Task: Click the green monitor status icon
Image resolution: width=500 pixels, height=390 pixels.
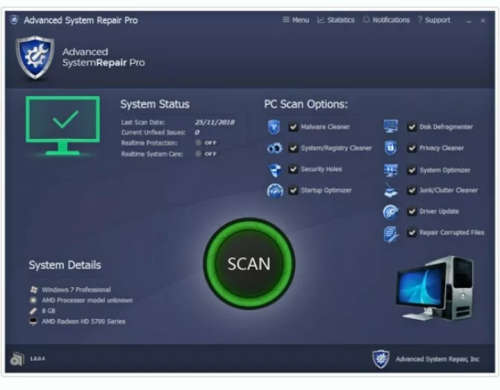Action: [63, 126]
